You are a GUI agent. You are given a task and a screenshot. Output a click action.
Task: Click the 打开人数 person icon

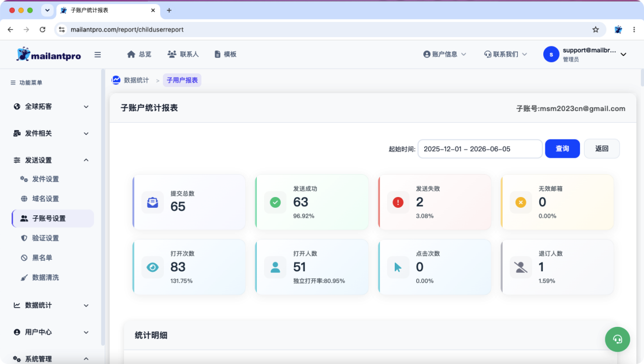coord(275,267)
